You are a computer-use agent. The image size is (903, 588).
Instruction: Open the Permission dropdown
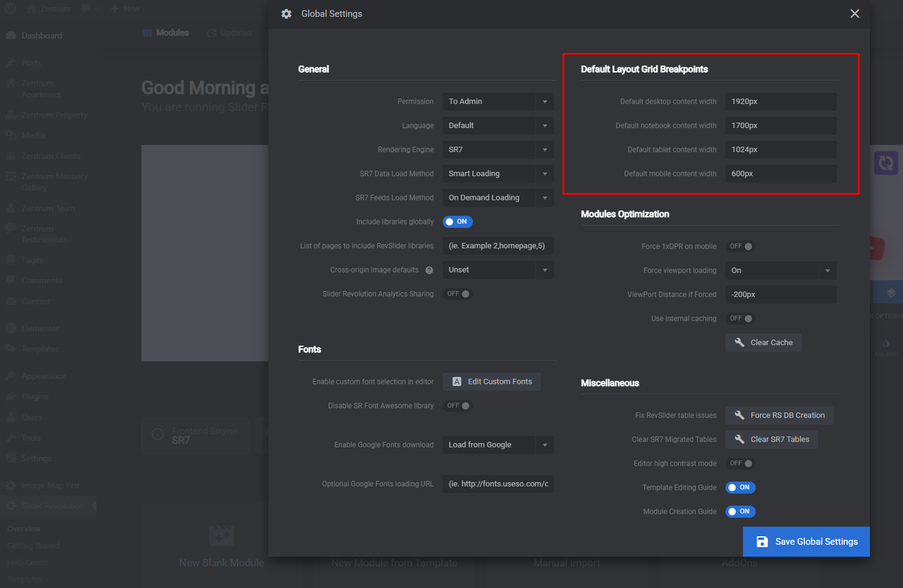(x=498, y=102)
